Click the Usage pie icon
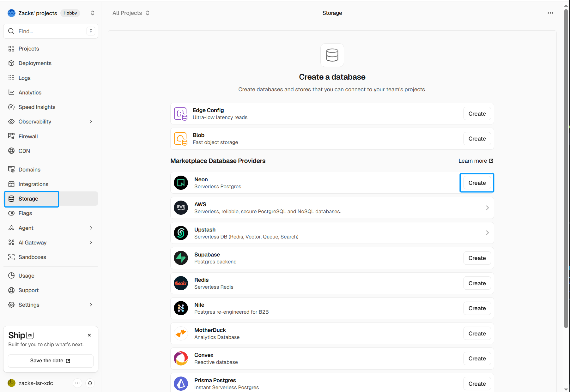570x392 pixels. pos(11,275)
